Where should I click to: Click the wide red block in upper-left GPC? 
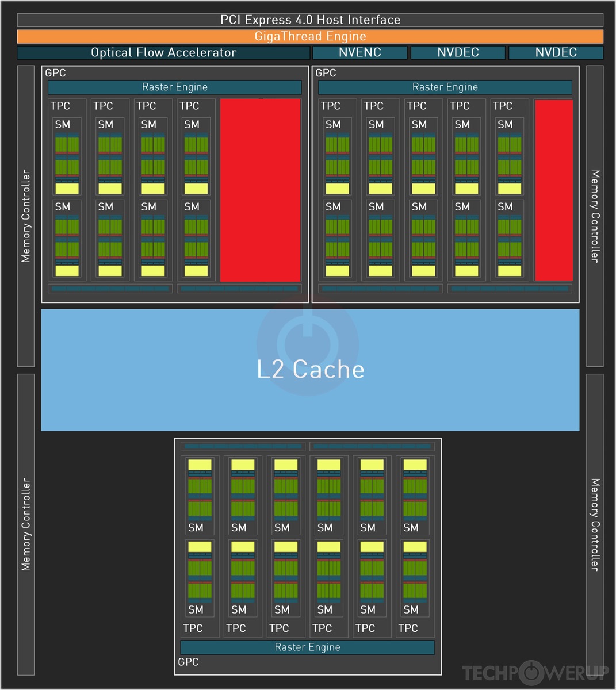tap(261, 190)
